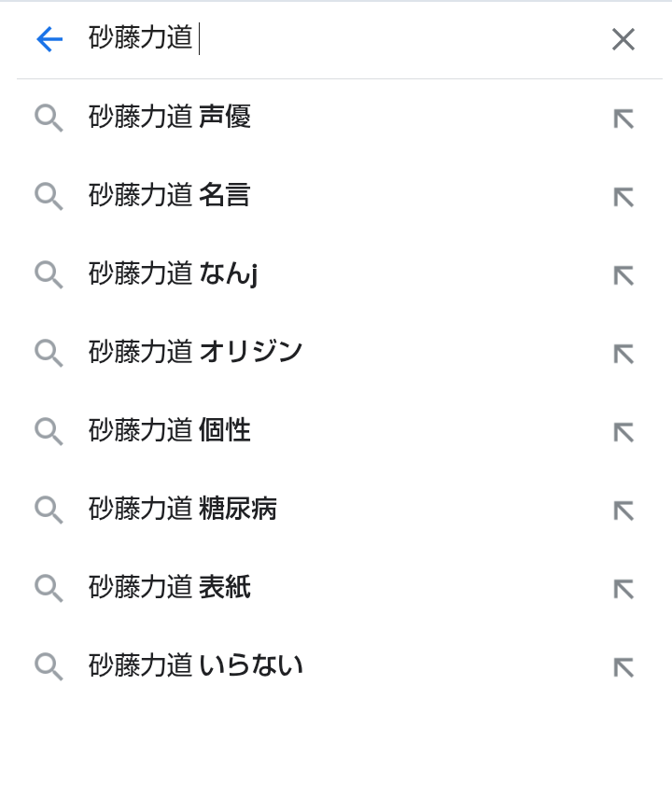Viewport: 672px width, 811px height.
Task: Use the arrow icon for 個性 suggestion
Action: 623,432
